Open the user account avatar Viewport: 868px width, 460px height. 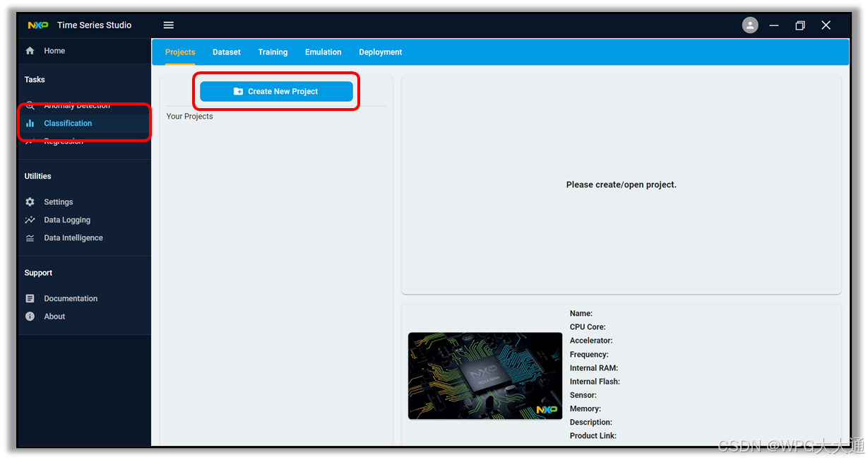click(x=750, y=25)
